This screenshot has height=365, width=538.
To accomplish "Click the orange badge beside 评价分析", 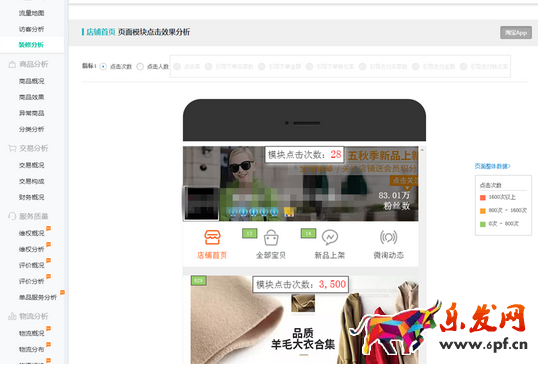I will tap(48, 276).
